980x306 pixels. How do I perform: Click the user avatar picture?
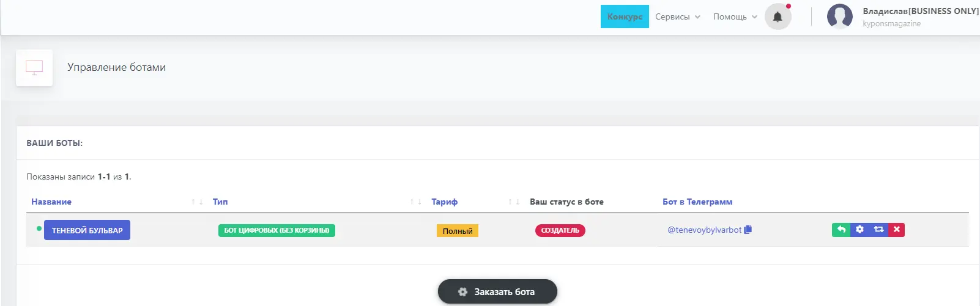[839, 16]
